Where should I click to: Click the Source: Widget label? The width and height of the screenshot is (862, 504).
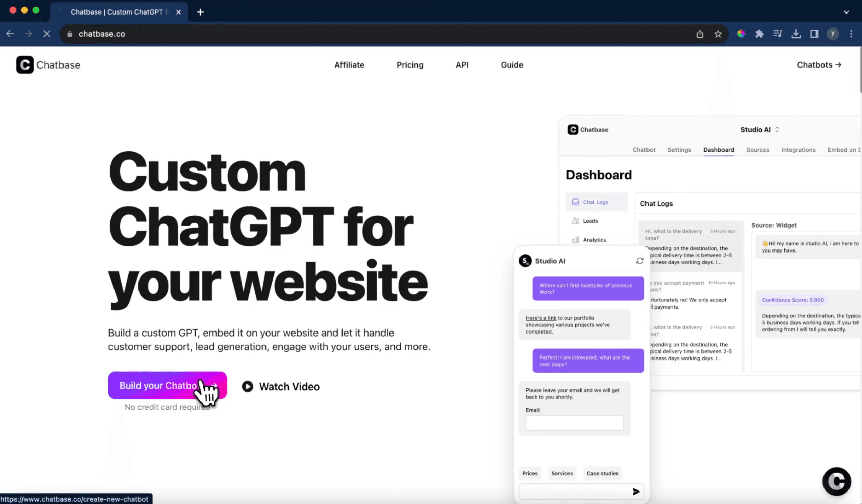(774, 225)
